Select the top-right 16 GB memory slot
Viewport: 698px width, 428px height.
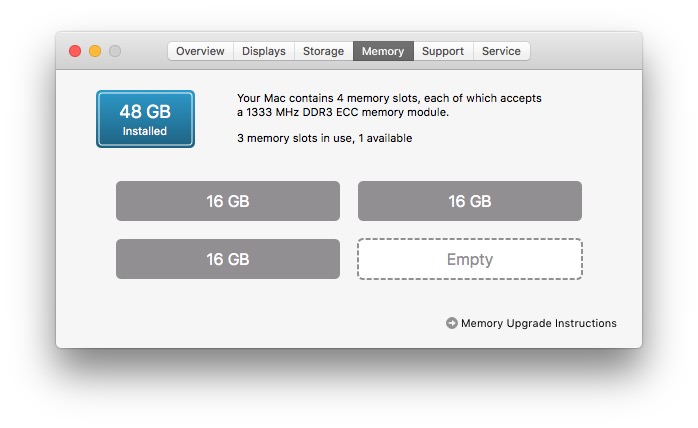[x=470, y=201]
